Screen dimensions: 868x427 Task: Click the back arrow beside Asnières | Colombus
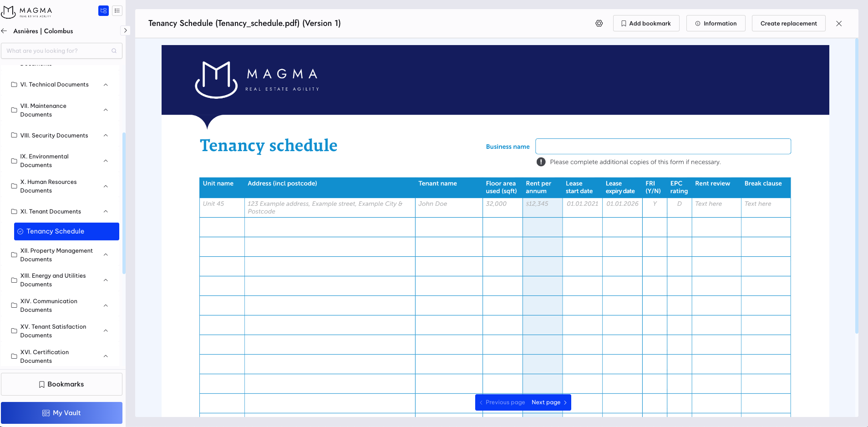pyautogui.click(x=5, y=31)
